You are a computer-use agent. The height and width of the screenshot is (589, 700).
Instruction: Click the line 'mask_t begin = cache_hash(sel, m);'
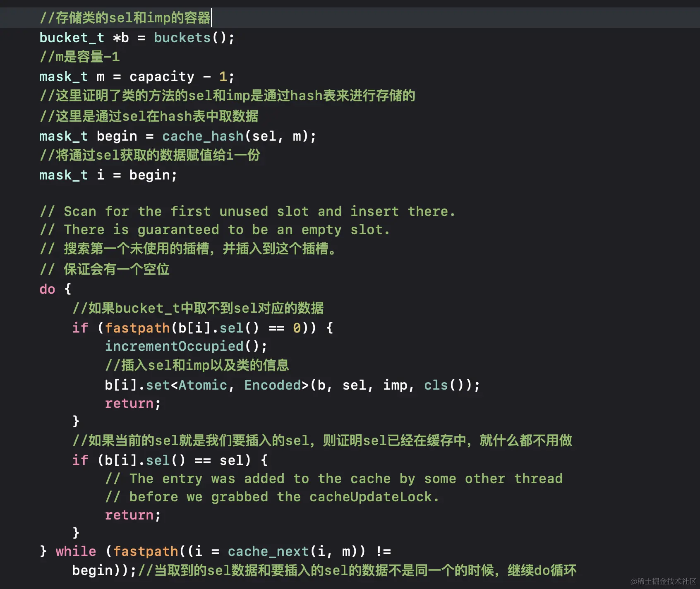tap(178, 136)
